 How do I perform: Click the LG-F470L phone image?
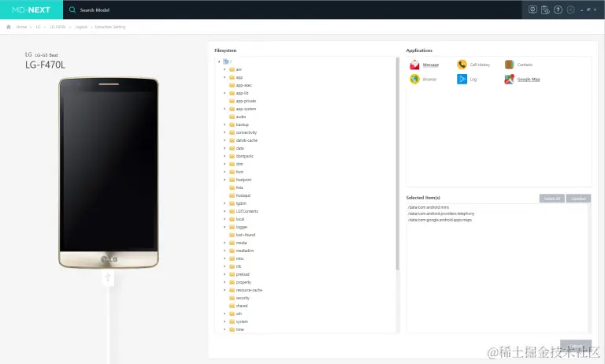(x=109, y=173)
